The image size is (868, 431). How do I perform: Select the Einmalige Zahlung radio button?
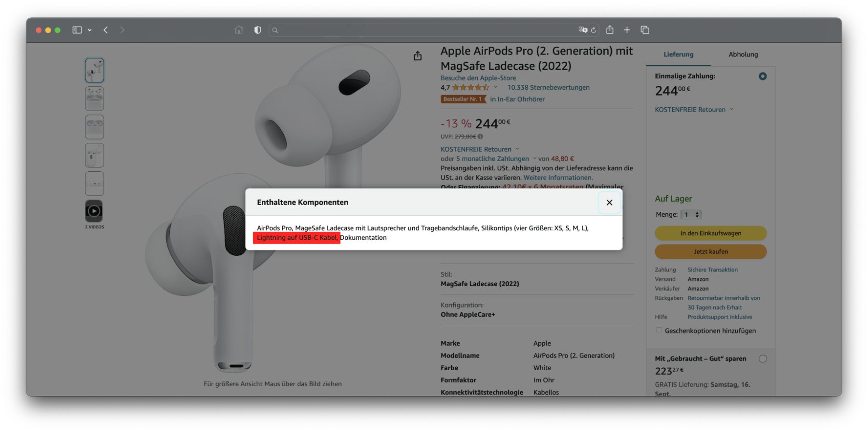click(x=762, y=76)
